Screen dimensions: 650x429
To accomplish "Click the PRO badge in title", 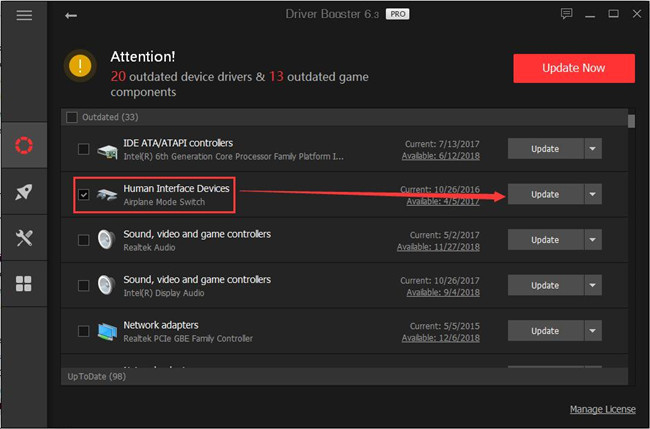I will pos(398,15).
